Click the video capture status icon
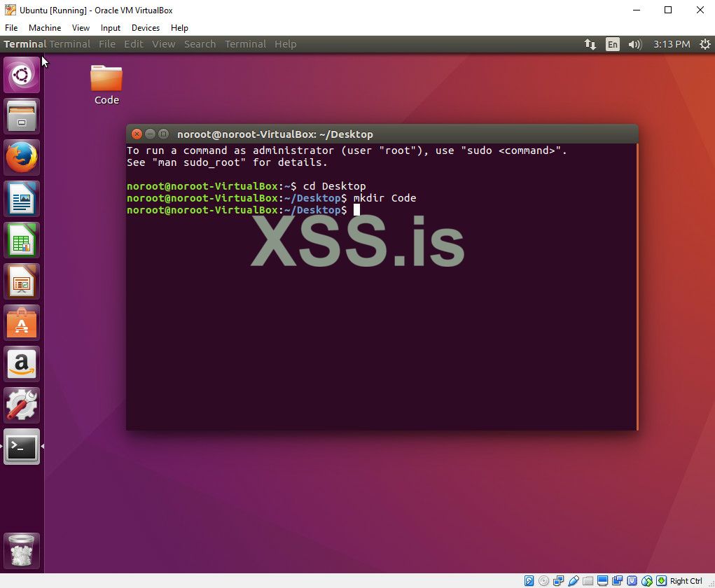 (x=618, y=581)
